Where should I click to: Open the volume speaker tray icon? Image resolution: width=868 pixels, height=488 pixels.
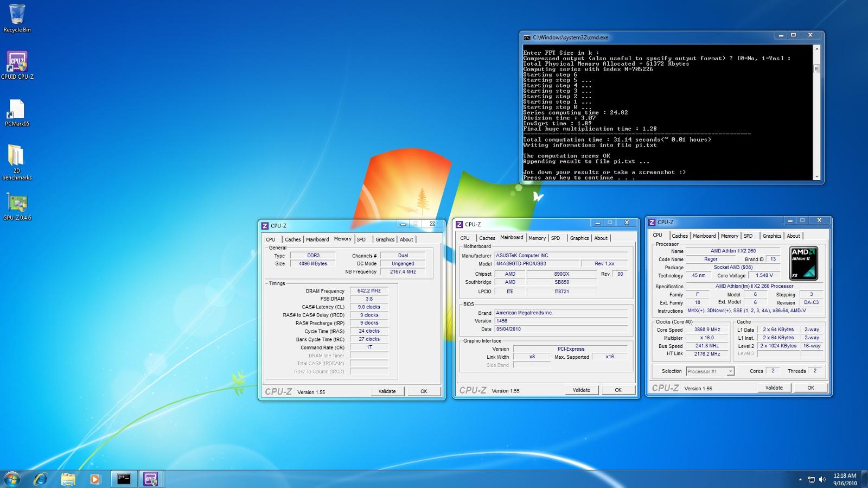[x=822, y=479]
